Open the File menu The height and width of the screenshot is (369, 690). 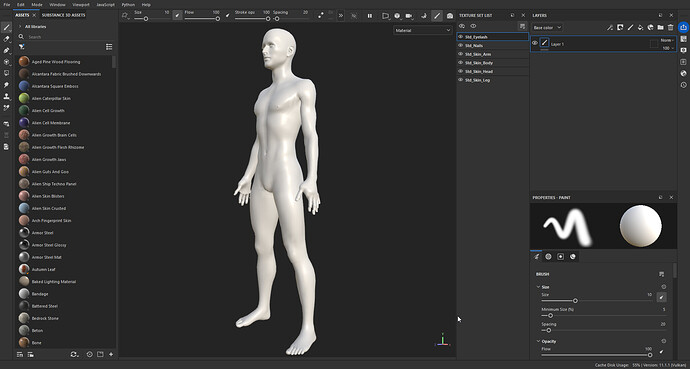pyautogui.click(x=7, y=4)
